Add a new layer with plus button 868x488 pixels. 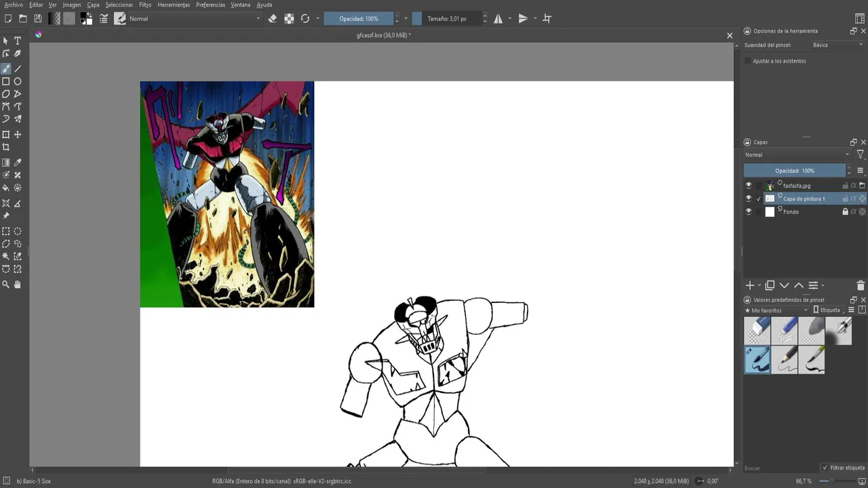(x=750, y=286)
